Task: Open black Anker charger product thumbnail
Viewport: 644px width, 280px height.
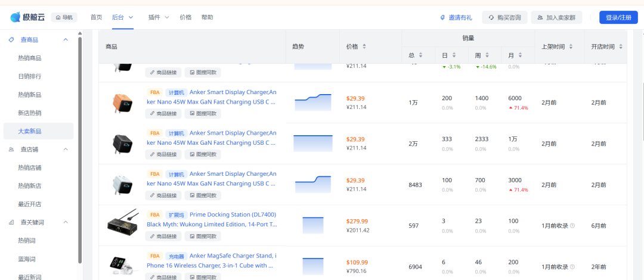Action: (x=123, y=144)
